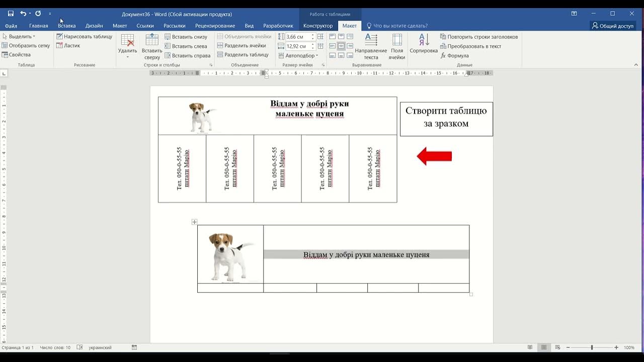The image size is (644, 362).
Task: Click Insert Below (Вставить снизу)
Action: (x=186, y=37)
